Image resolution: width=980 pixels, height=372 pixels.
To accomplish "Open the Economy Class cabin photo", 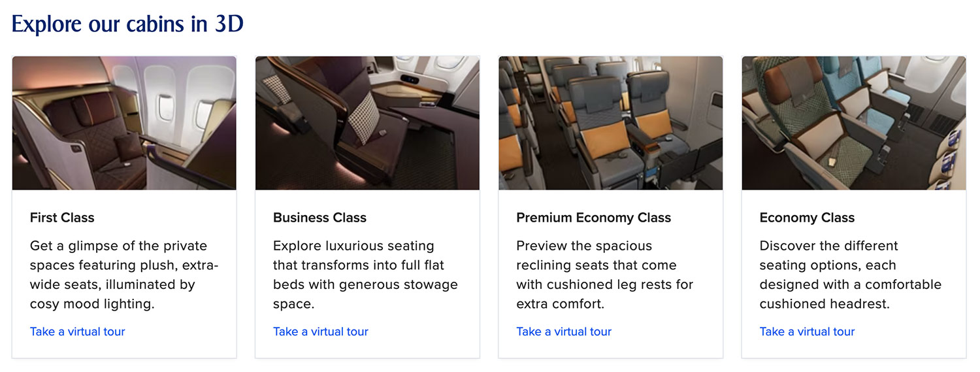I will click(853, 123).
